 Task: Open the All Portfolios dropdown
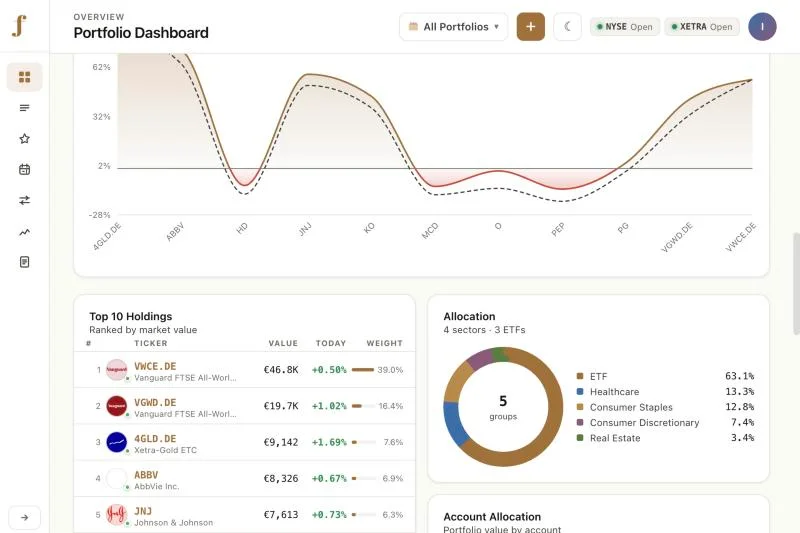(454, 27)
